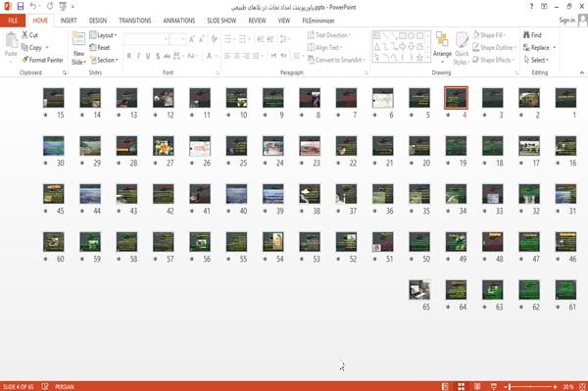Open the Text Direction dropdown
Viewport: 588px width, 391px height.
click(329, 35)
